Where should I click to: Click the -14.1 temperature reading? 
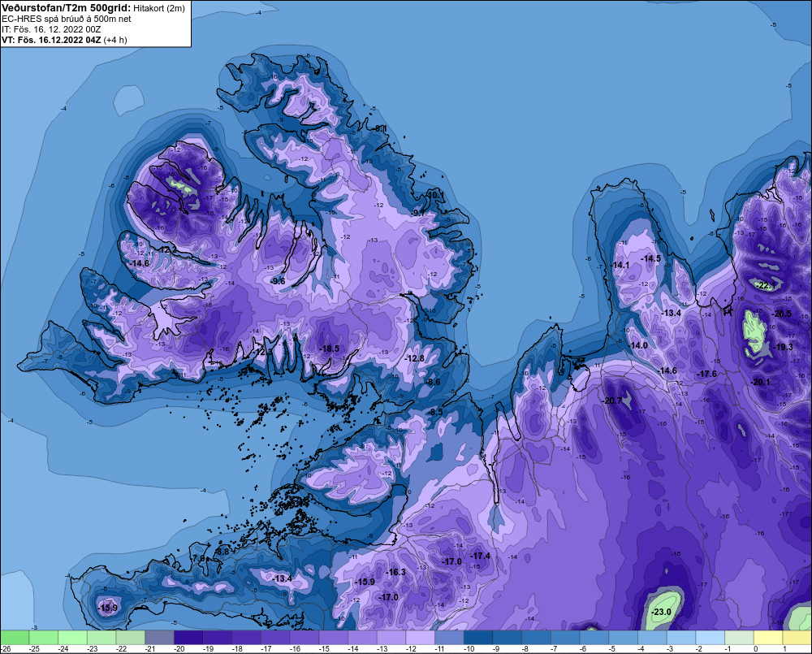(620, 265)
